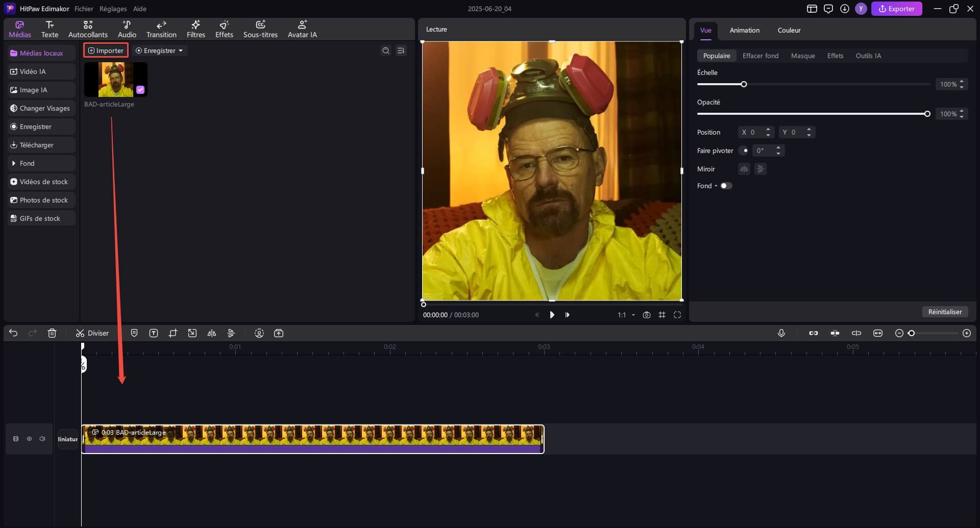This screenshot has width=980, height=528.
Task: Increase Position Y value stepper
Action: point(809,130)
